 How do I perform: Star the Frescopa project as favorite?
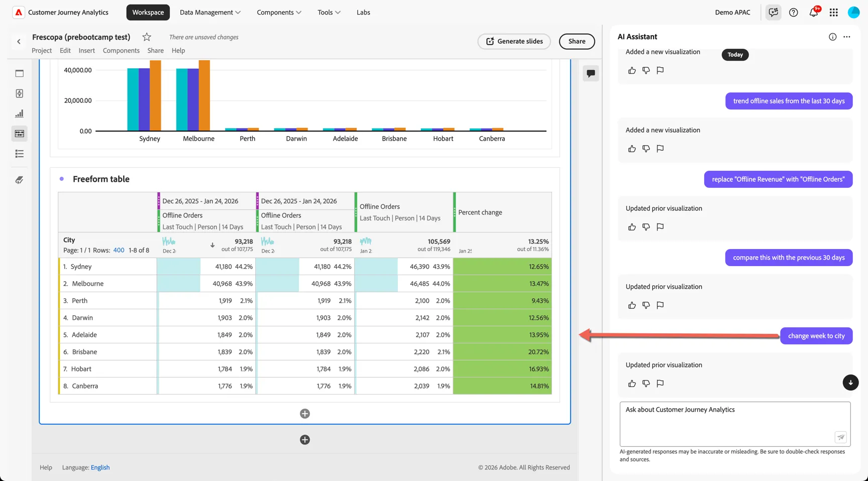coord(147,37)
